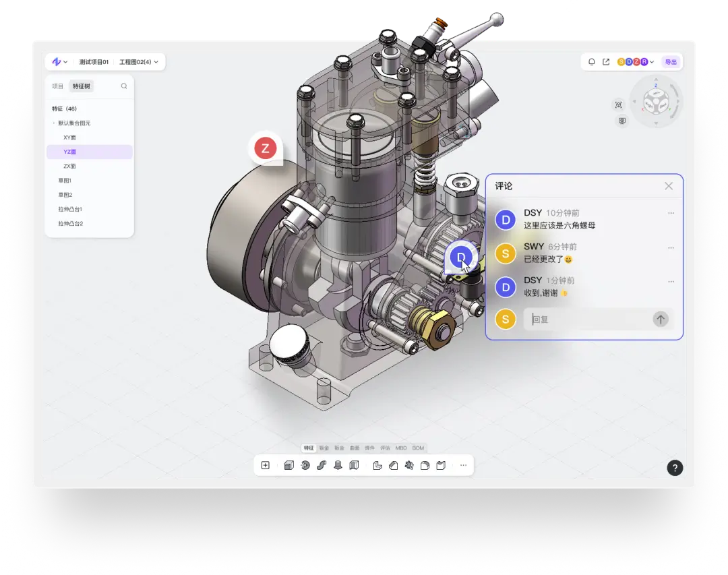Select the 曲面 toolbar tab
This screenshot has width=728, height=575.
pyautogui.click(x=355, y=448)
